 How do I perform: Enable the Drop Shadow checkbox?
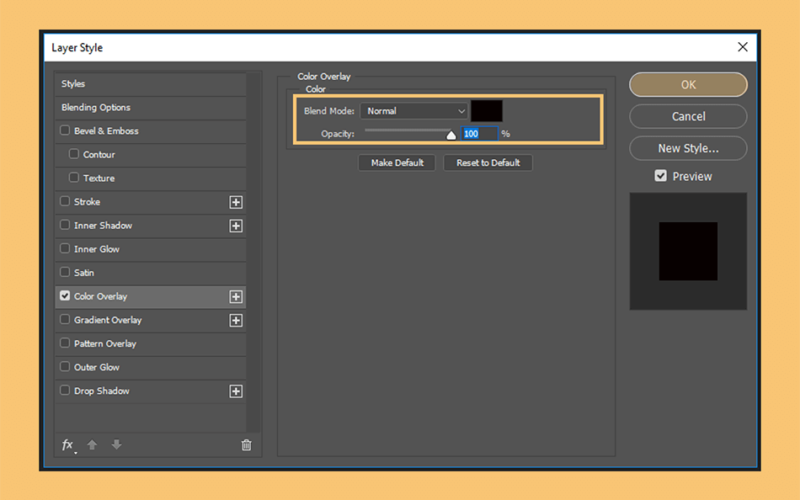[x=65, y=390]
